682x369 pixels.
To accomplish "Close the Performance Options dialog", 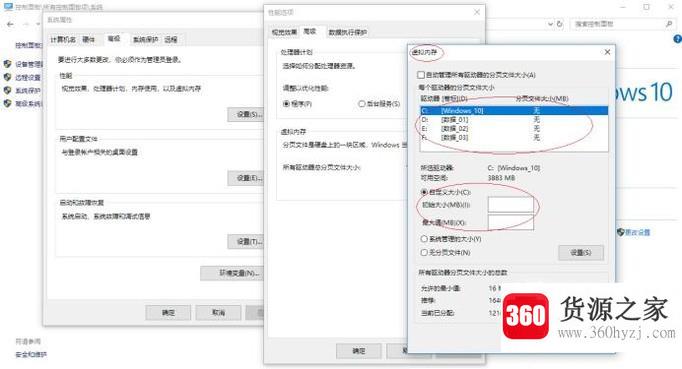I will [x=477, y=12].
